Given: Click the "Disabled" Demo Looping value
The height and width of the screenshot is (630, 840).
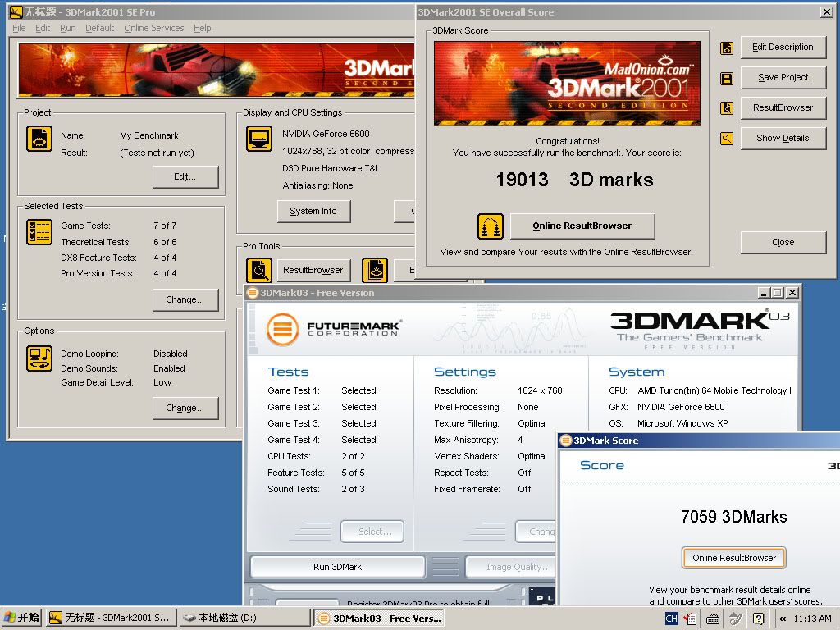Looking at the screenshot, I should (171, 354).
